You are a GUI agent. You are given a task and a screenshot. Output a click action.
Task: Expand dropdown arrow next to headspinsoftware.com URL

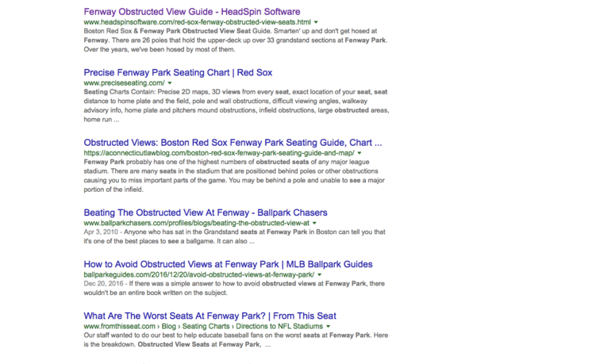coord(316,22)
